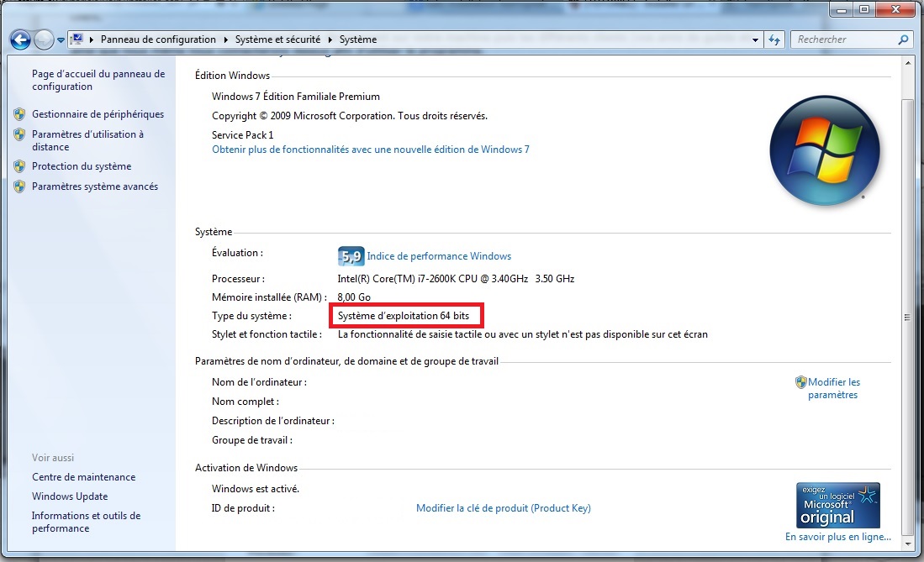The image size is (924, 562).
Task: Click the magnifier icon in the search box
Action: [903, 39]
